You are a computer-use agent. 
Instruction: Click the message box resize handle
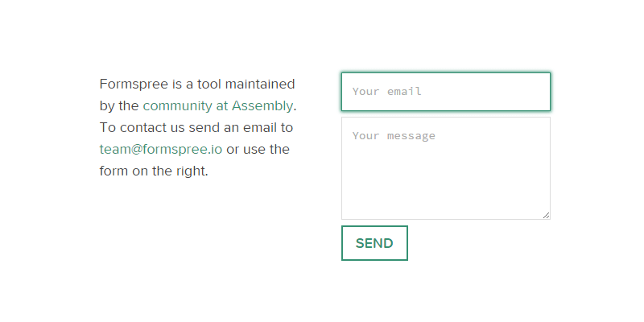tap(547, 215)
